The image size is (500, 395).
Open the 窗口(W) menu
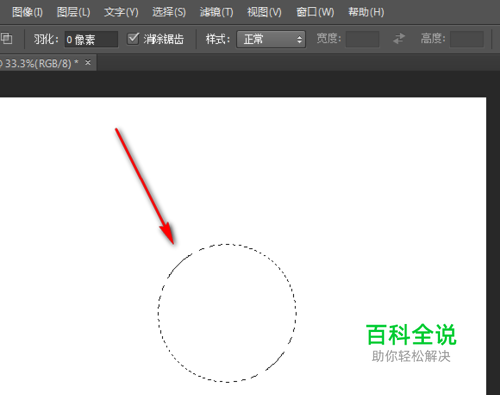pos(315,12)
